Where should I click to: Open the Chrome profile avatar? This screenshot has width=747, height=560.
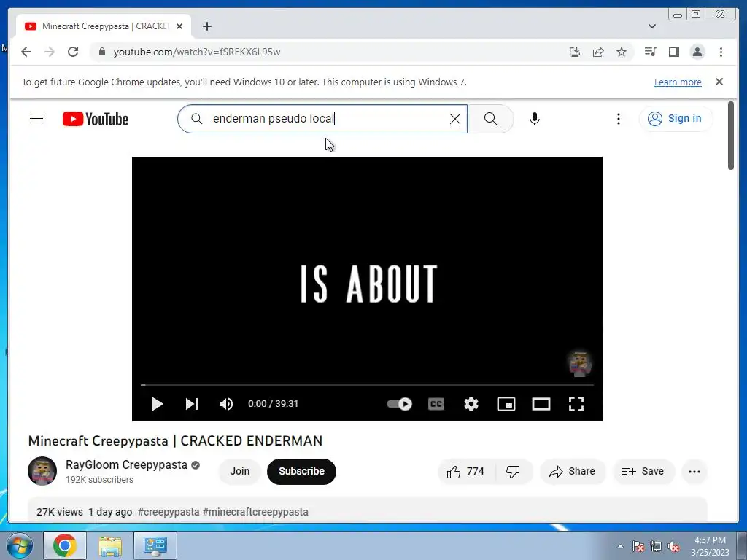[x=697, y=52]
